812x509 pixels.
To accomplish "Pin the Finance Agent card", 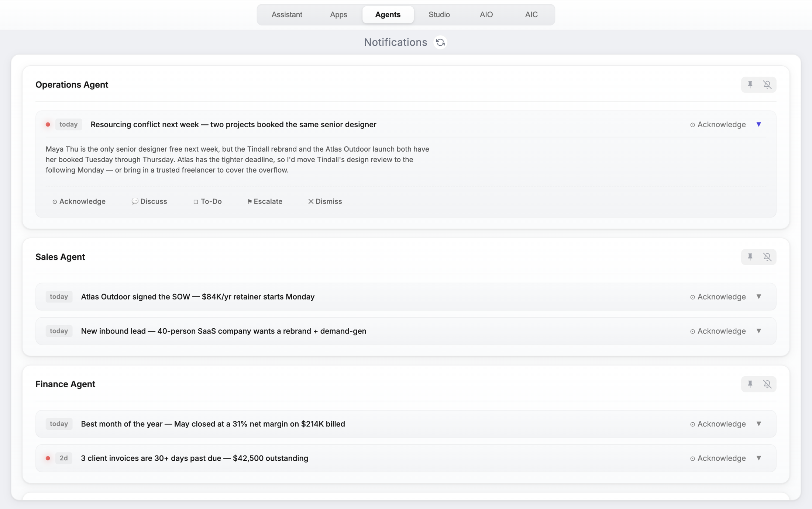I will pos(750,384).
